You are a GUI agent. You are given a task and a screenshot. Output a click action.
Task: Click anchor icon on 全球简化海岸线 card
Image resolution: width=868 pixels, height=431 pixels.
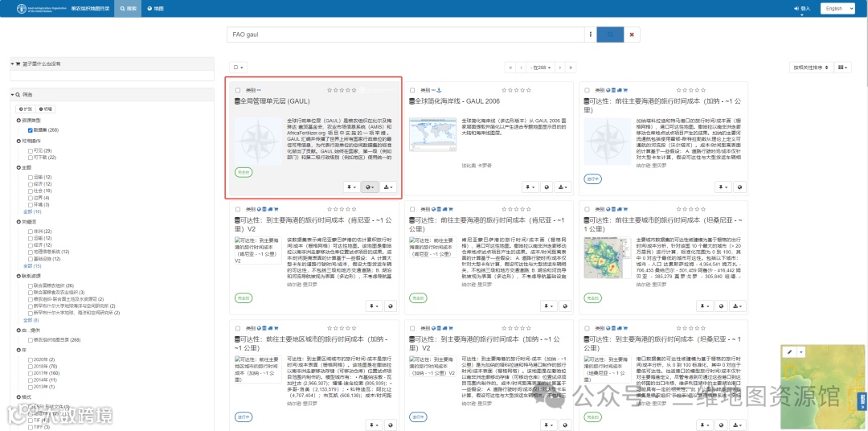pyautogui.click(x=440, y=90)
